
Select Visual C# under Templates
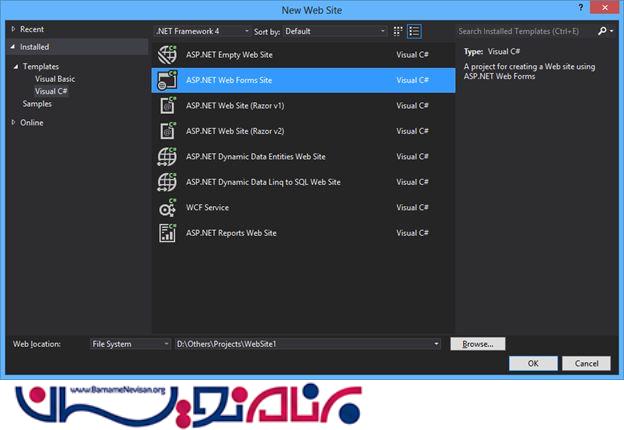tap(51, 91)
